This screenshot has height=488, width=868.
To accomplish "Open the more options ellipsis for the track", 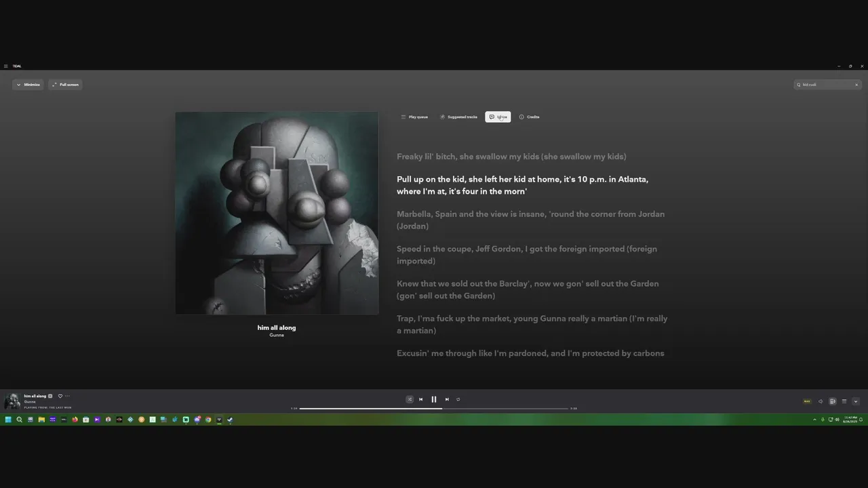I will tap(67, 396).
